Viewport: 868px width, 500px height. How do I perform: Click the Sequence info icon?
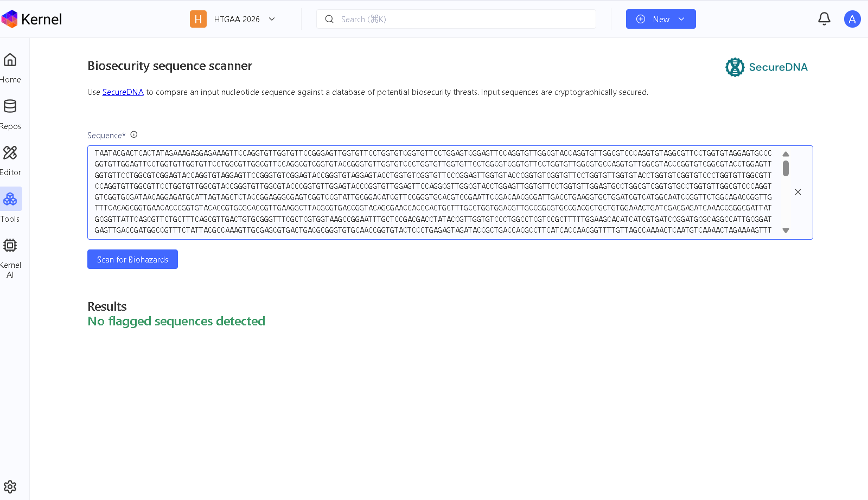coord(134,134)
